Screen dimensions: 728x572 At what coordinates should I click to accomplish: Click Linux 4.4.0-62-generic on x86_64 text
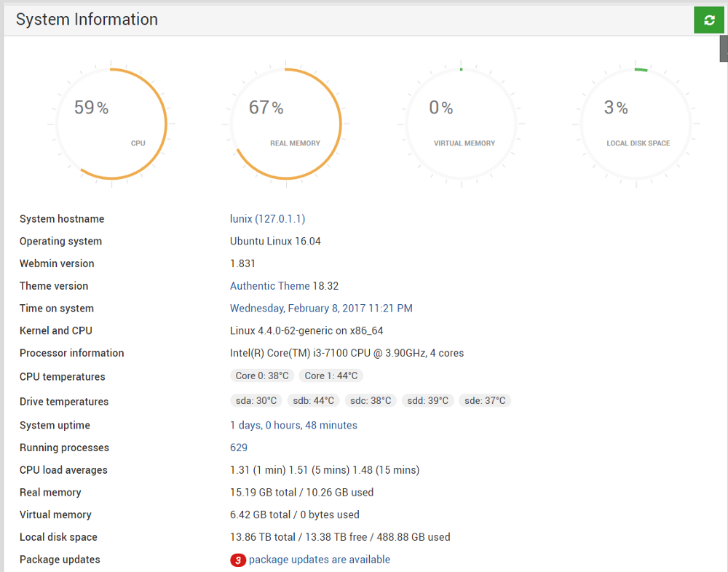306,330
